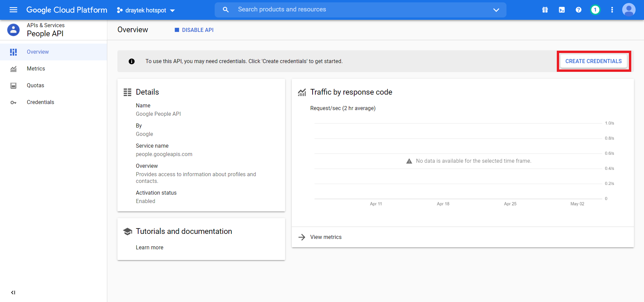Click the Google Cloud Platform logo

[x=67, y=10]
